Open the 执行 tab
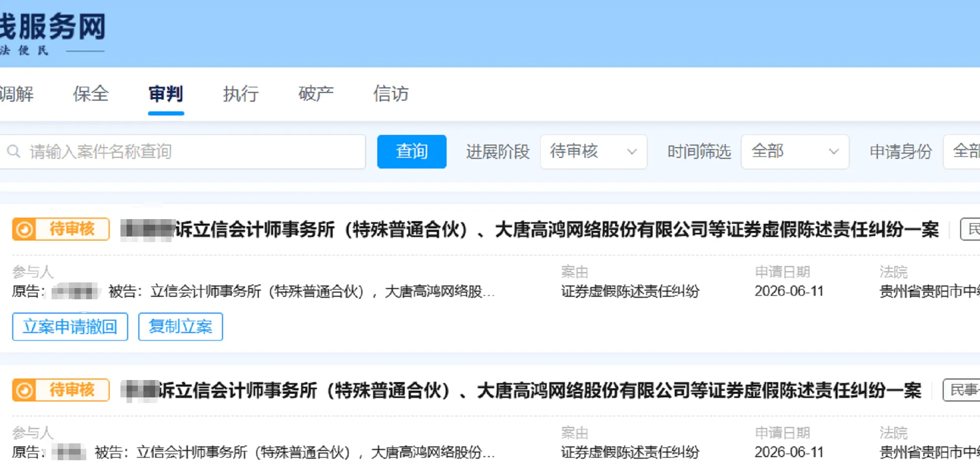This screenshot has height=474, width=980. point(241,94)
